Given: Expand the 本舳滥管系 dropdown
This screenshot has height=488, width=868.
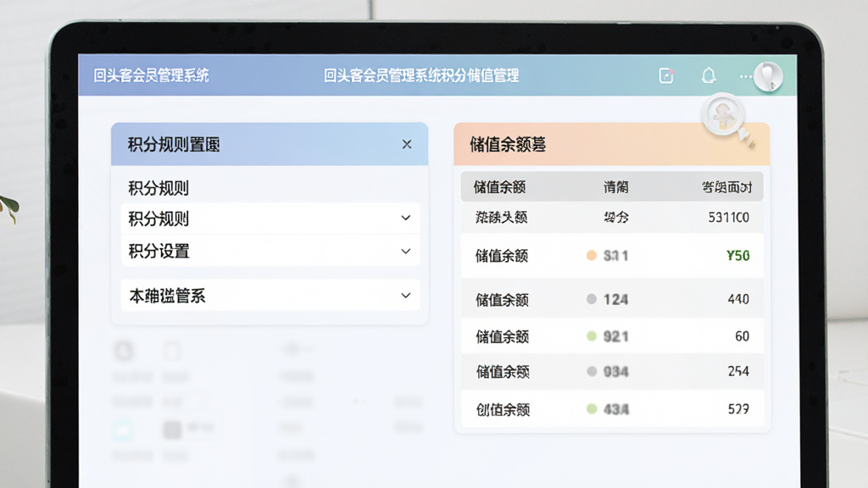Looking at the screenshot, I should pyautogui.click(x=270, y=296).
